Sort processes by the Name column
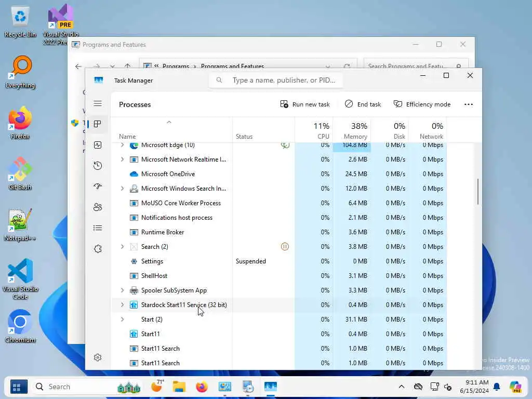532x399 pixels. 171,130
